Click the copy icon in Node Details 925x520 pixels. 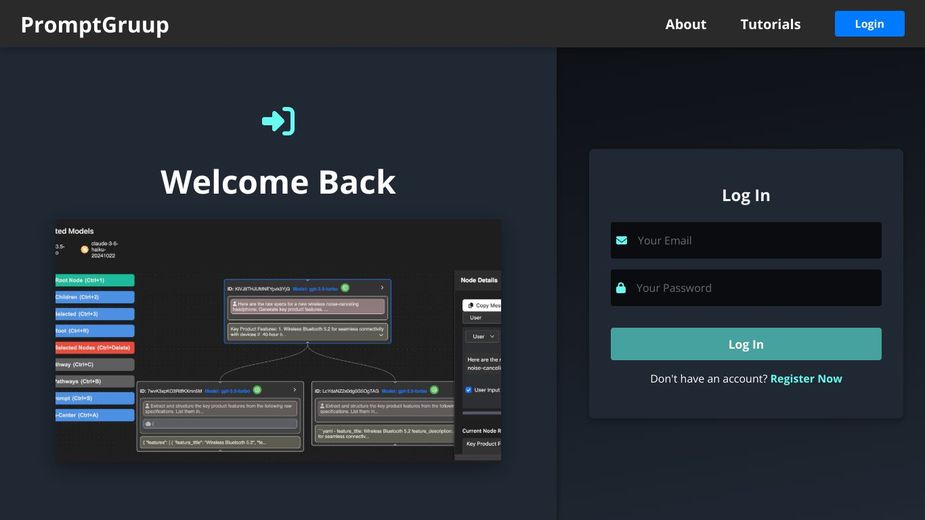(x=469, y=305)
